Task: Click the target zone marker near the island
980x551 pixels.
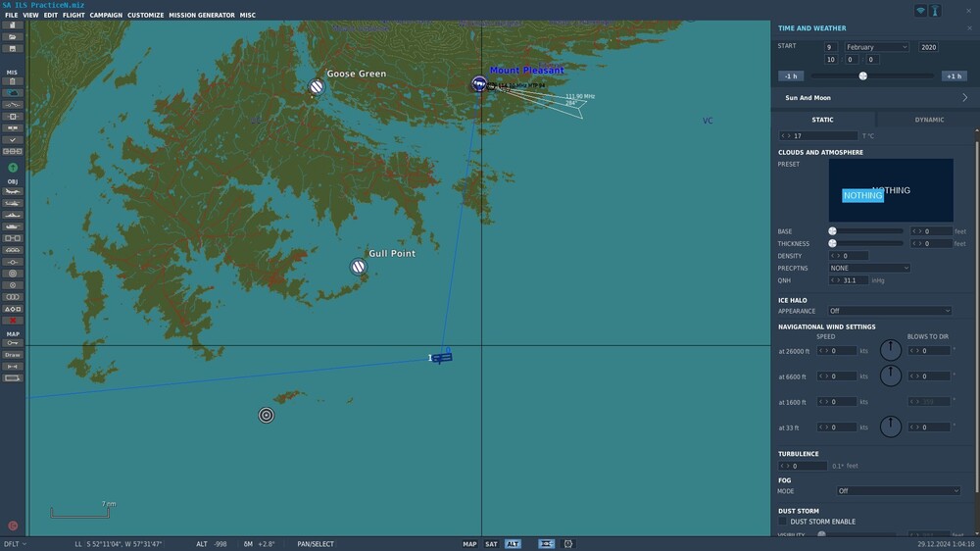Action: click(267, 416)
